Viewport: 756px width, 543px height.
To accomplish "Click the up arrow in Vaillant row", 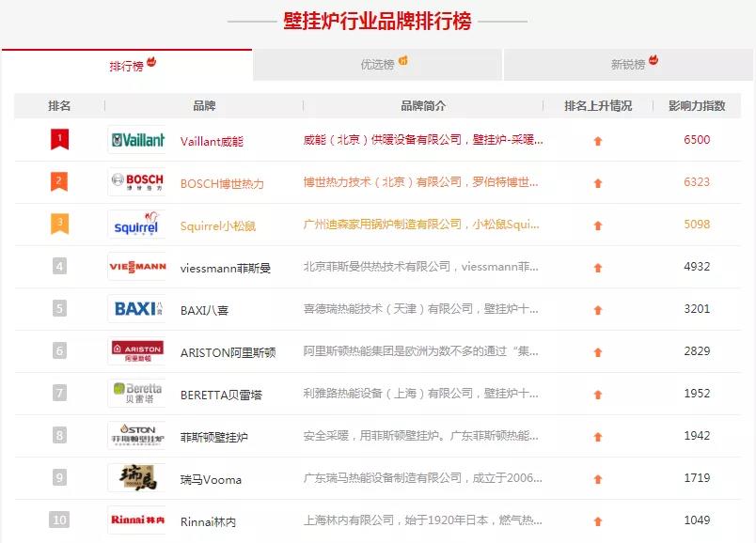I will (x=598, y=141).
